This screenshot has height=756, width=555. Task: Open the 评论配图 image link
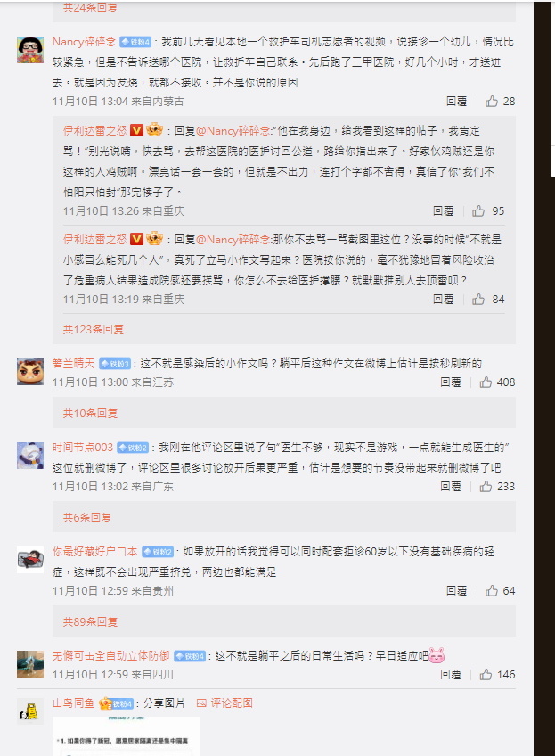pyautogui.click(x=224, y=703)
